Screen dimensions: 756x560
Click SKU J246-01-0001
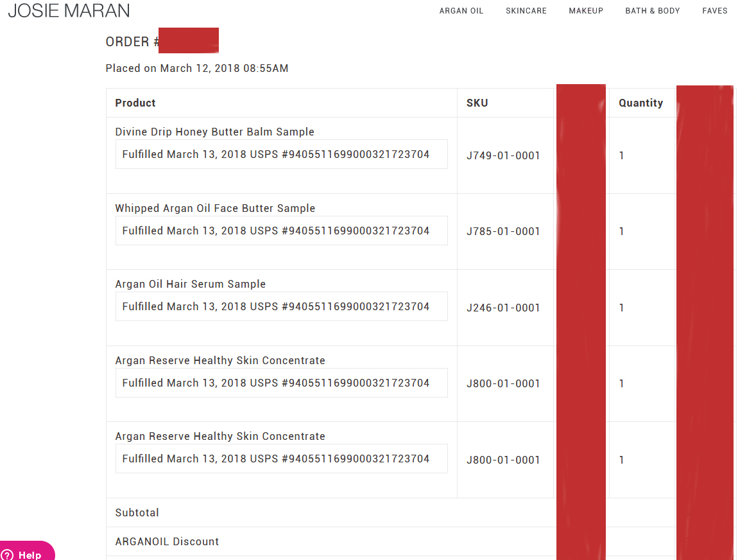(503, 308)
